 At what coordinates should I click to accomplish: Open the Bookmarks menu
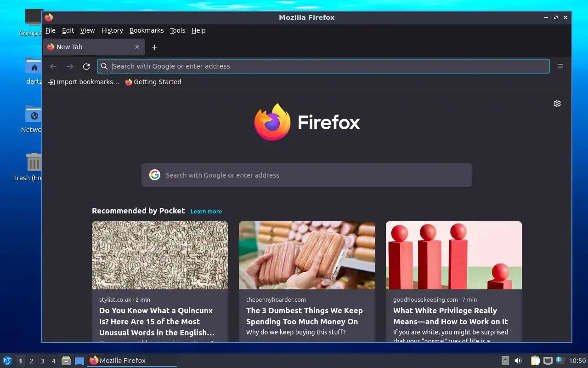[x=147, y=30]
